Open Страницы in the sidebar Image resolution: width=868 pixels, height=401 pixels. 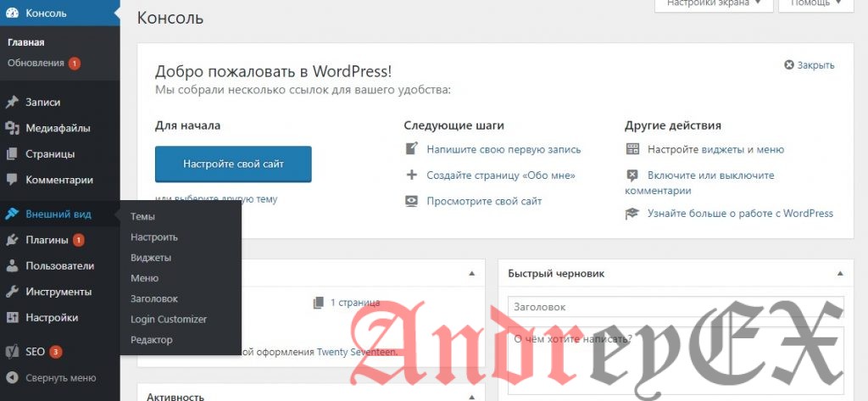click(x=50, y=154)
